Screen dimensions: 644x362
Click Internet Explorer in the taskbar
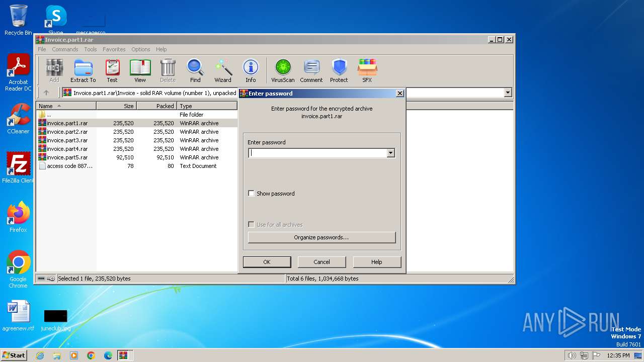click(40, 355)
